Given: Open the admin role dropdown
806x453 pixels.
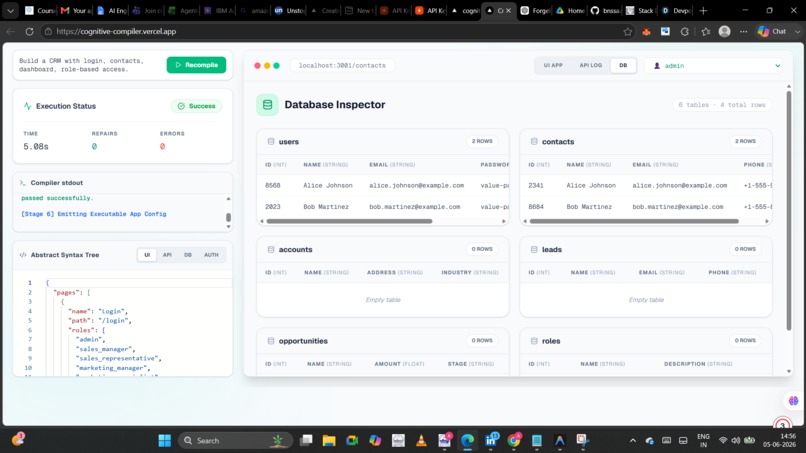Looking at the screenshot, I should click(x=713, y=66).
